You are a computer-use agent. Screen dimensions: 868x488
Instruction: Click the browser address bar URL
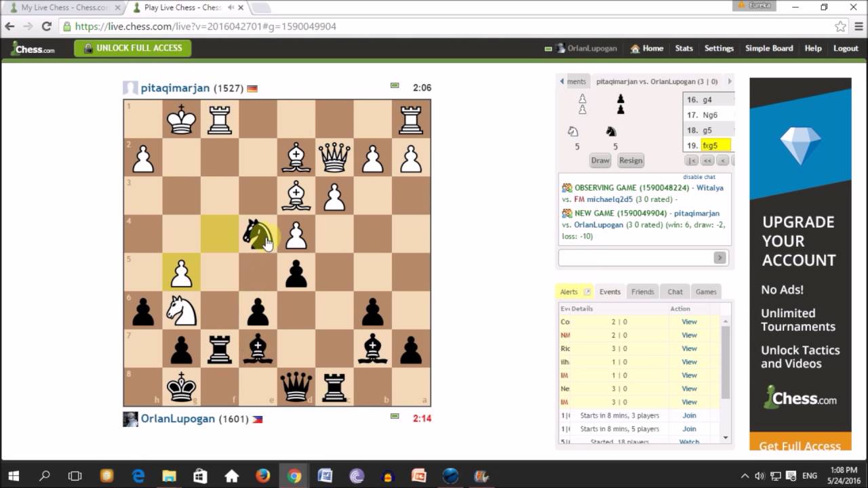[205, 26]
